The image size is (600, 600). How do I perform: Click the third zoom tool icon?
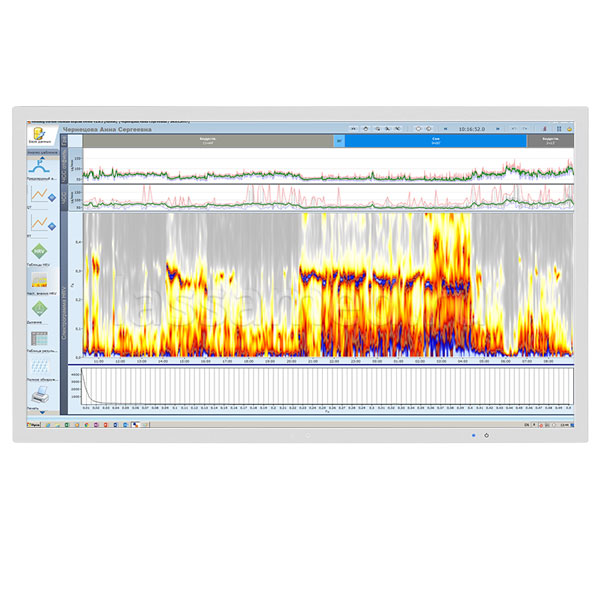[x=398, y=129]
